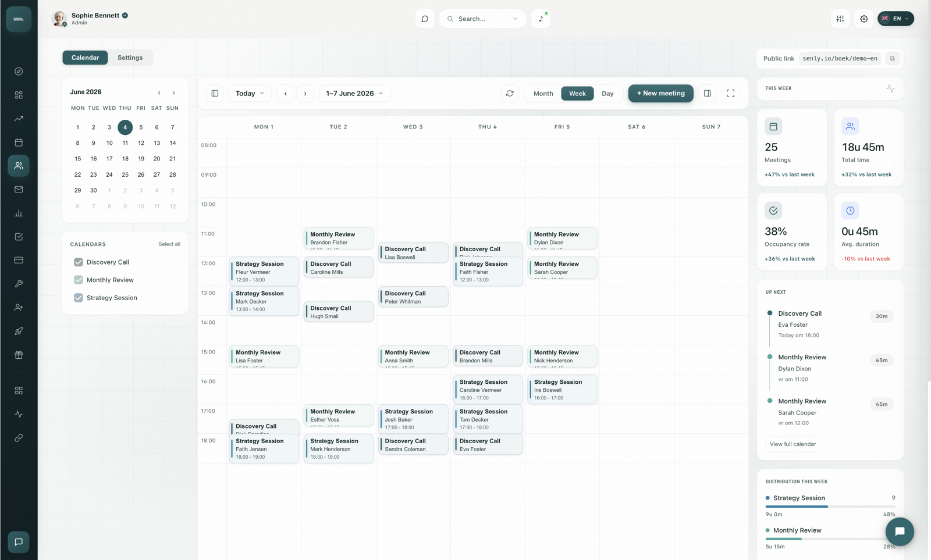The image size is (931, 560).
Task: Refresh the calendar view
Action: 510,94
